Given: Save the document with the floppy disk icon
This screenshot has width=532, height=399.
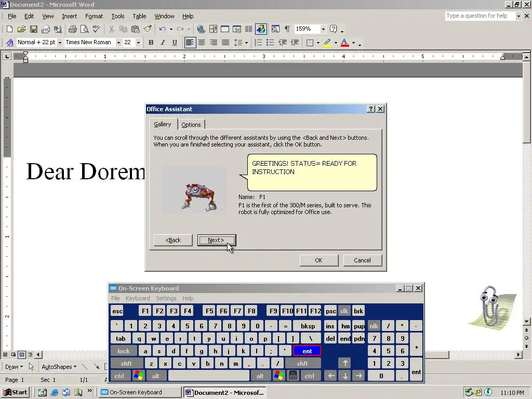Looking at the screenshot, I should [x=34, y=29].
